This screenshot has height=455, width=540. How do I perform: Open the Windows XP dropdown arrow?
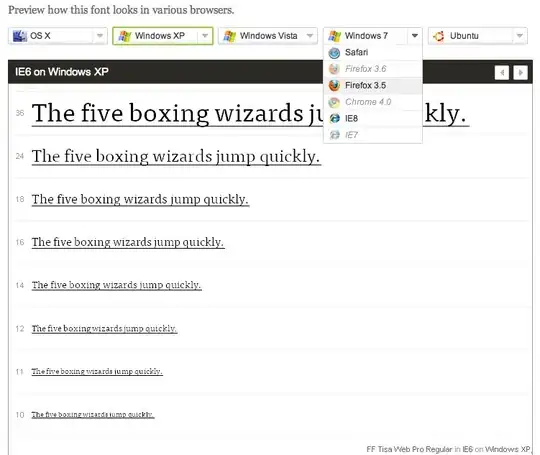[205, 36]
